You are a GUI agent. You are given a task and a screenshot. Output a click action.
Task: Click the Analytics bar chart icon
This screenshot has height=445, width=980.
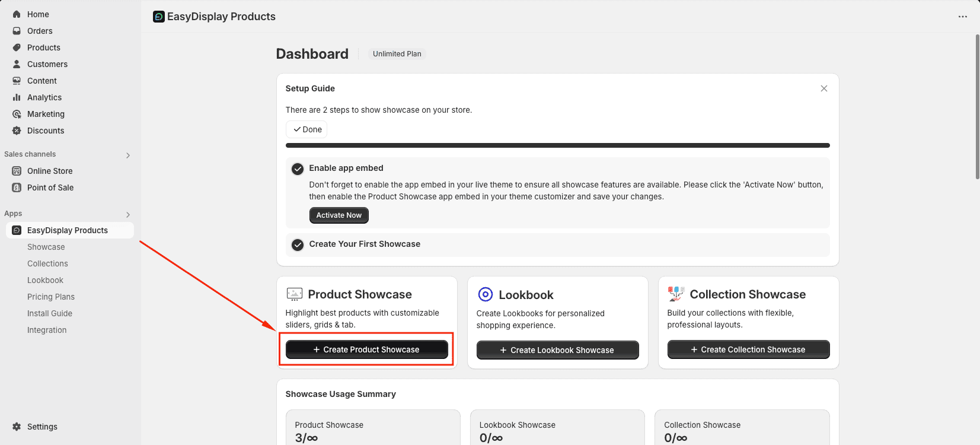pyautogui.click(x=17, y=97)
